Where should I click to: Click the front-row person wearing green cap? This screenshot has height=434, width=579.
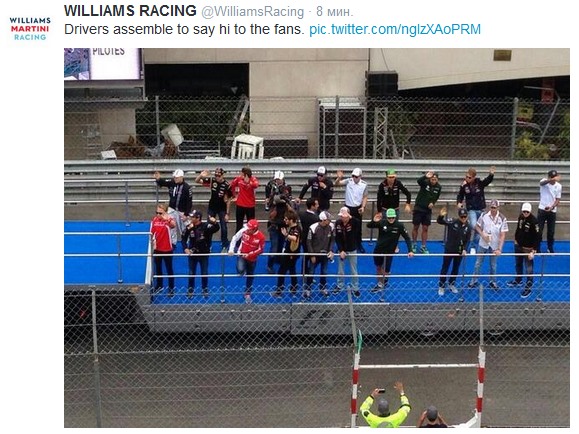[389, 249]
